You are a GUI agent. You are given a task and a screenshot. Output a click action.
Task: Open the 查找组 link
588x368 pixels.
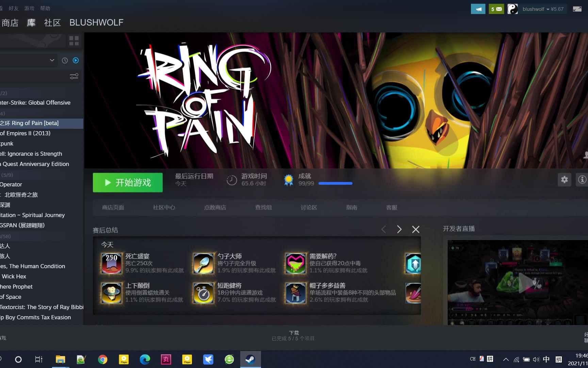(263, 208)
